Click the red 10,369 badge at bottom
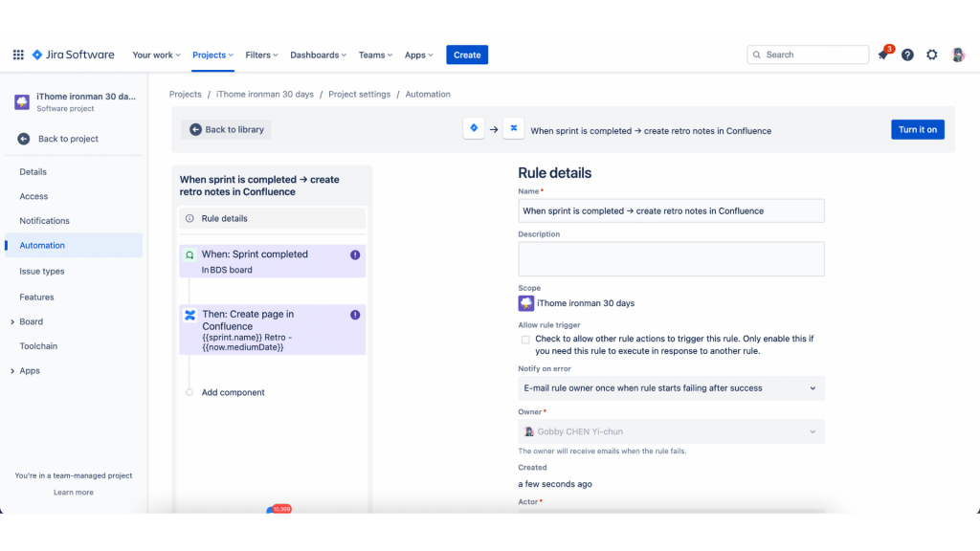Image resolution: width=980 pixels, height=551 pixels. coord(281,509)
